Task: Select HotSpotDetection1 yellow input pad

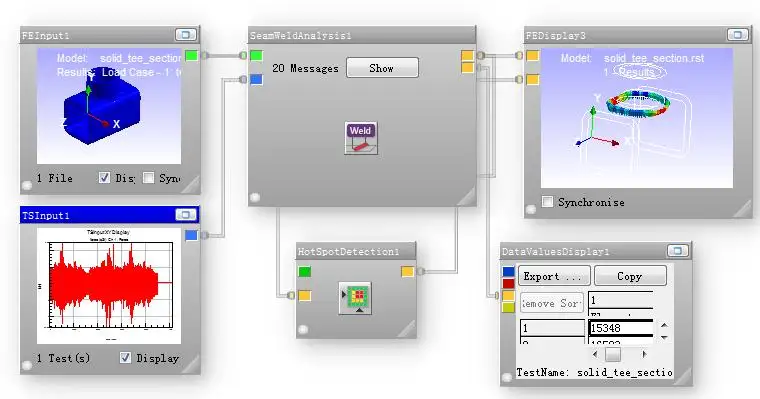Action: tap(304, 295)
